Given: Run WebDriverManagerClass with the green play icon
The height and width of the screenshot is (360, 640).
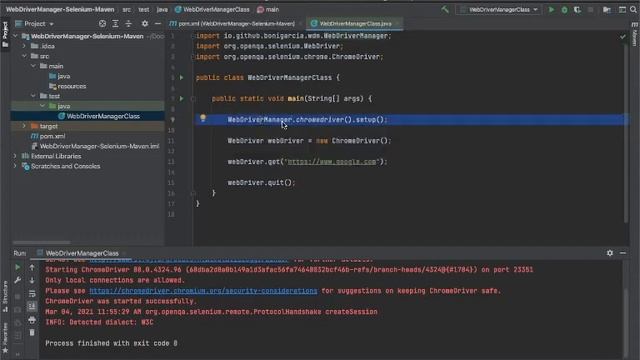Looking at the screenshot, I should [551, 9].
